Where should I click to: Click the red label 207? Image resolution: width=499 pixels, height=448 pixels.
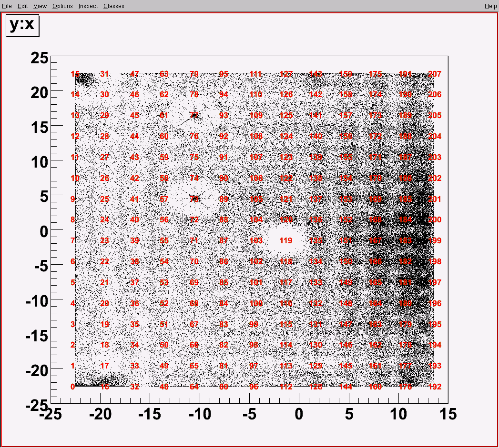(x=435, y=74)
